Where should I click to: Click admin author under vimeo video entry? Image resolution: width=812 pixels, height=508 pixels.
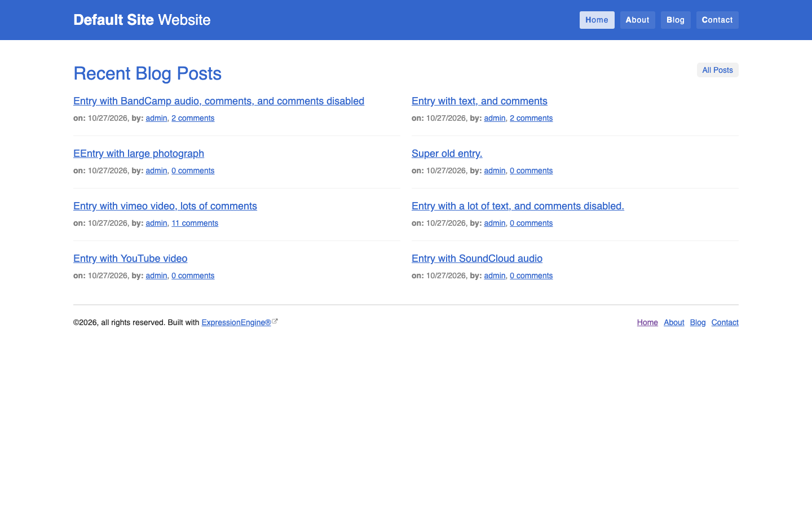[156, 223]
